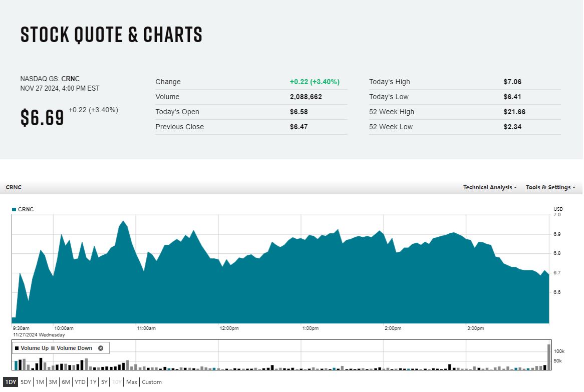Click the gray Volume Down legend square
584x392 pixels.
[53, 348]
